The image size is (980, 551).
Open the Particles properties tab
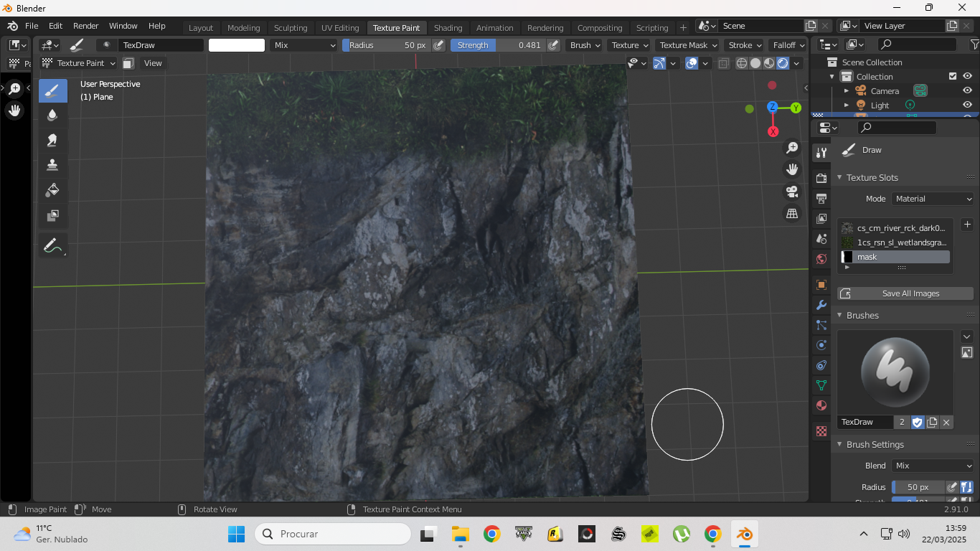click(821, 325)
